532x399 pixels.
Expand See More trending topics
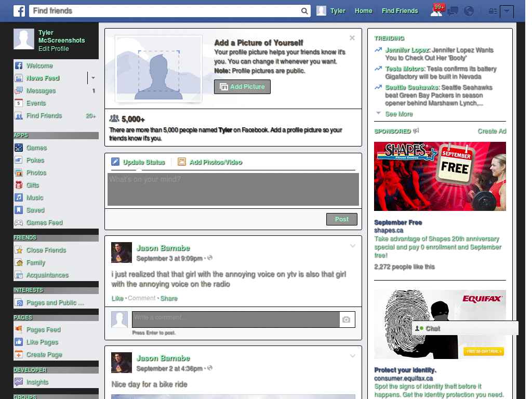[x=398, y=114]
